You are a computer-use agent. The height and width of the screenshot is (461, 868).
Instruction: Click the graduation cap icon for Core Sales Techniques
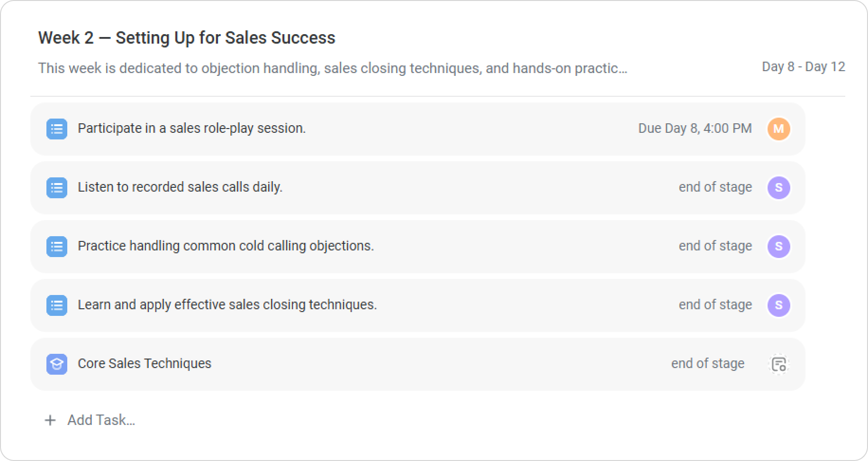(56, 364)
